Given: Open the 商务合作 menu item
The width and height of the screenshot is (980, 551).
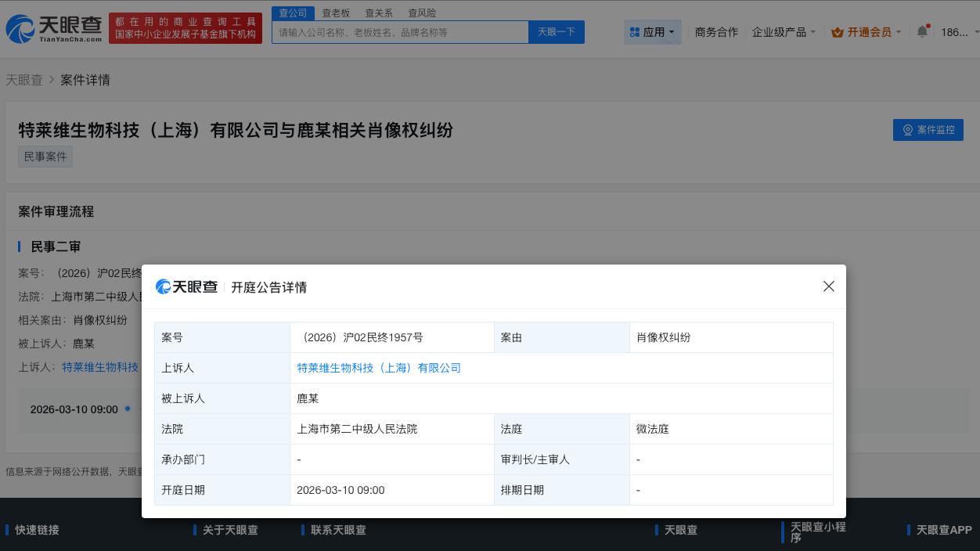Looking at the screenshot, I should pyautogui.click(x=716, y=32).
